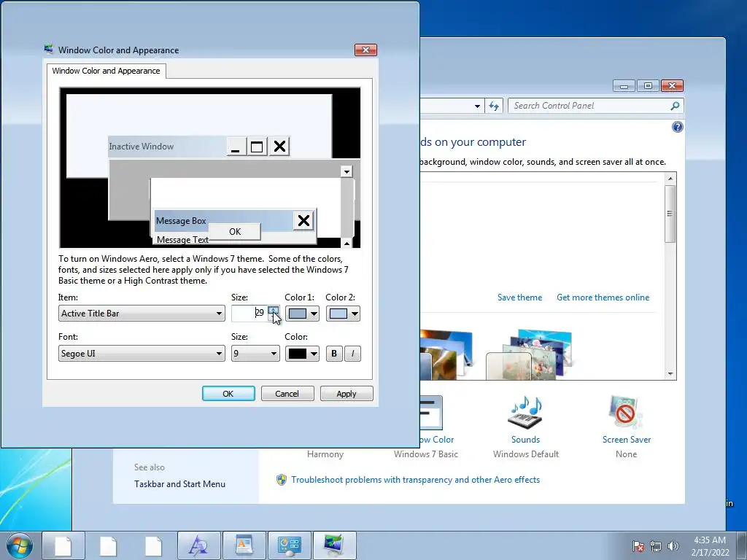Open the Control Panel Help icon
The width and height of the screenshot is (747, 560).
678,127
